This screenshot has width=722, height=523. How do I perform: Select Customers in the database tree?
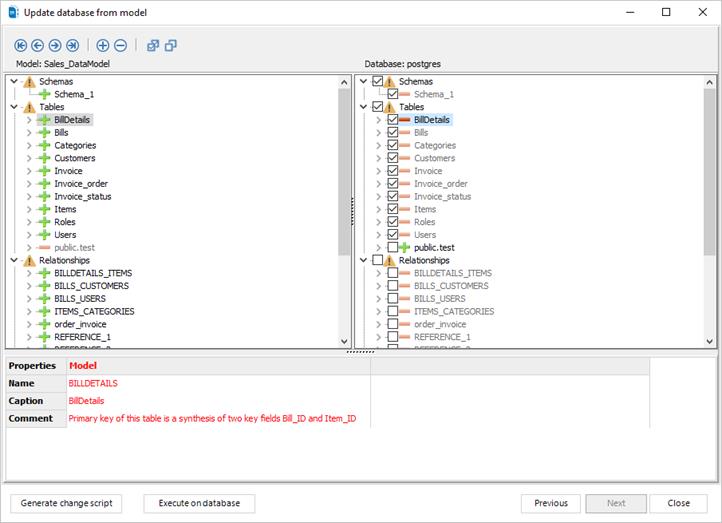pyautogui.click(x=434, y=158)
